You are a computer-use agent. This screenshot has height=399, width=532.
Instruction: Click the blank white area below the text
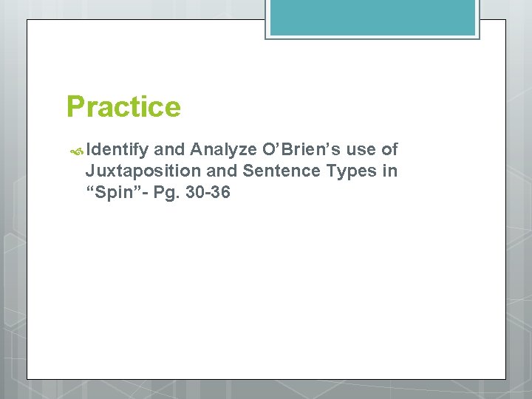pos(266,296)
